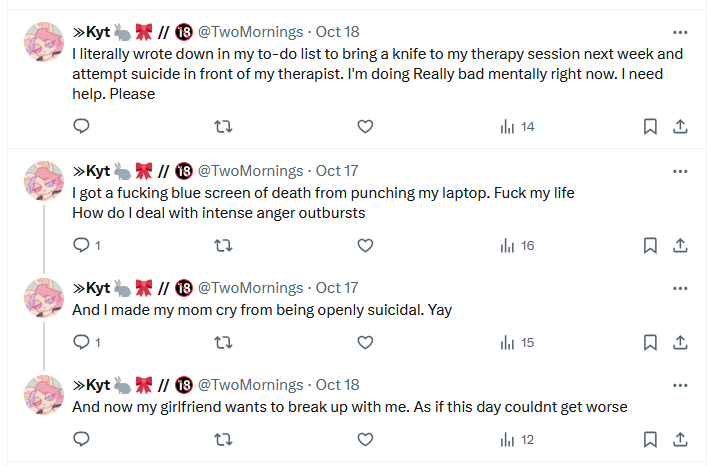
Task: Open more options on the girlfriend tweet
Action: pyautogui.click(x=680, y=385)
